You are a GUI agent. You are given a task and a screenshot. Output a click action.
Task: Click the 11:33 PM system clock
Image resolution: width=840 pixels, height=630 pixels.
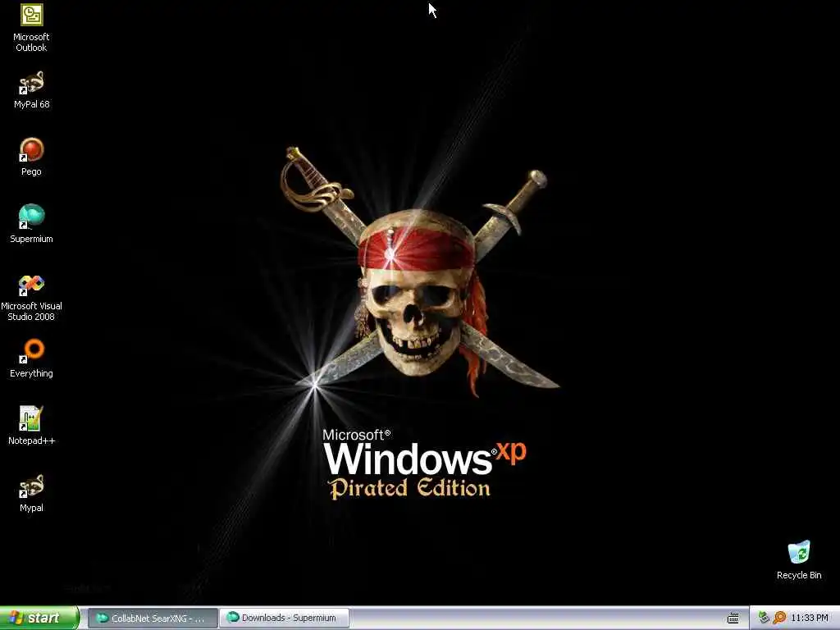(x=810, y=619)
